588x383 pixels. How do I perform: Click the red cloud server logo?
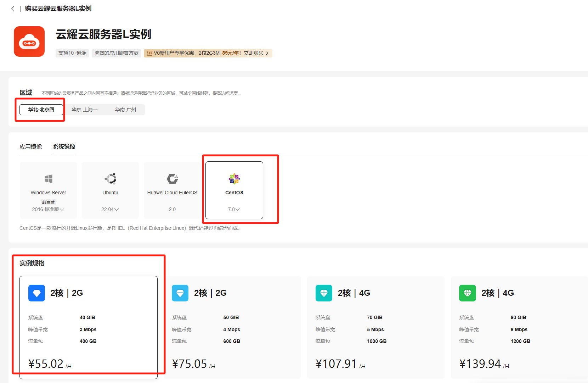point(29,41)
